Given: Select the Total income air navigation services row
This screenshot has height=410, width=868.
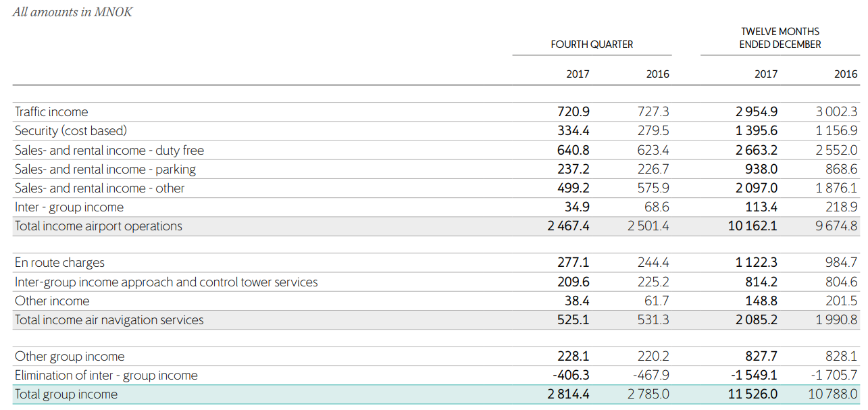Looking at the screenshot, I should coord(109,320).
